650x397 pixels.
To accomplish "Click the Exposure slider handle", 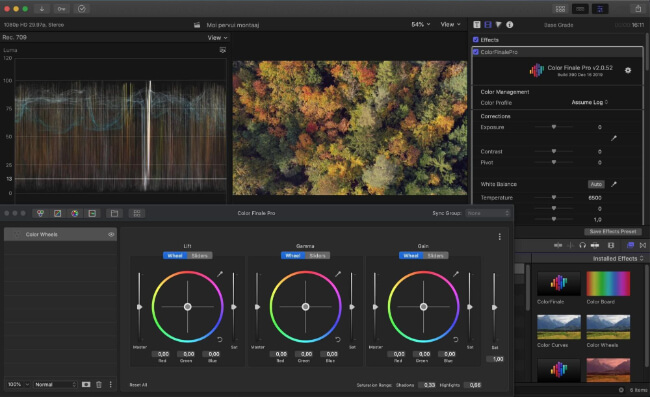I will tap(553, 127).
